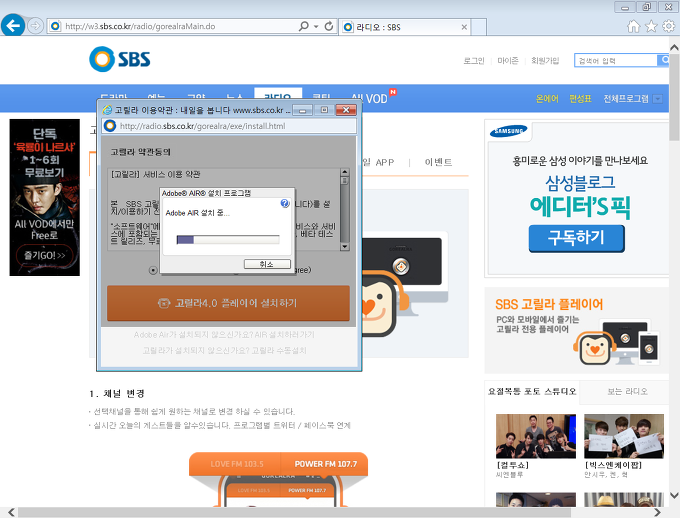This screenshot has height=518, width=680.
Task: Click 고릴라 수동설치 link
Action: 279,350
